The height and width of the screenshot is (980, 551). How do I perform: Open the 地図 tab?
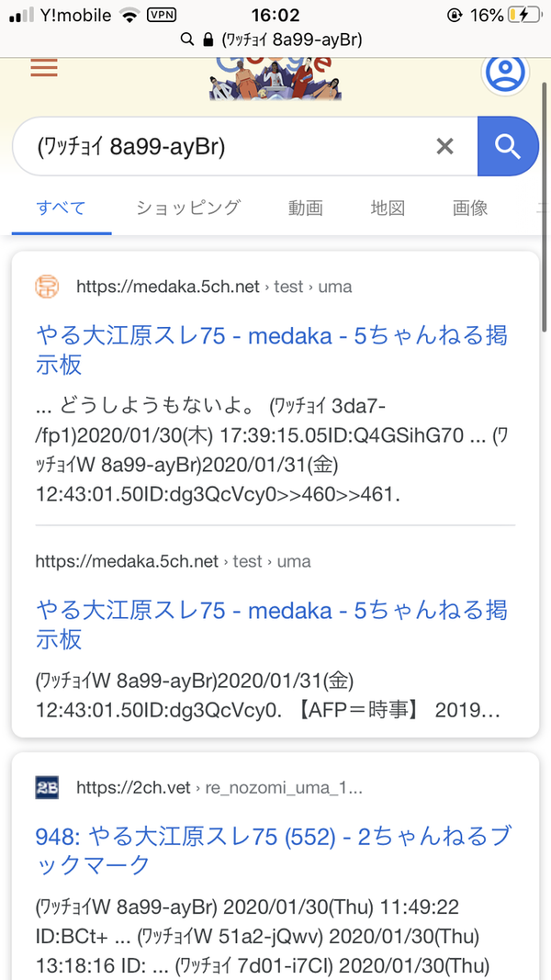coord(388,208)
